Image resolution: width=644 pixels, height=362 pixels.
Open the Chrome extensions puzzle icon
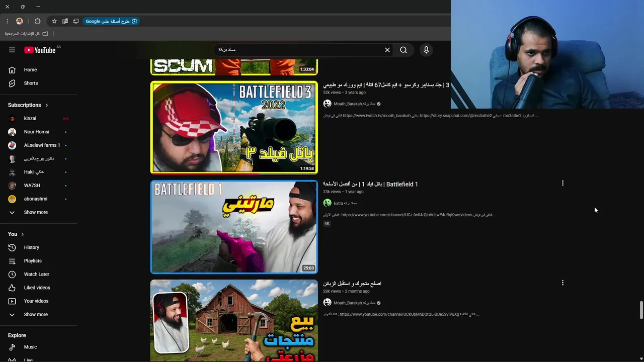click(38, 21)
